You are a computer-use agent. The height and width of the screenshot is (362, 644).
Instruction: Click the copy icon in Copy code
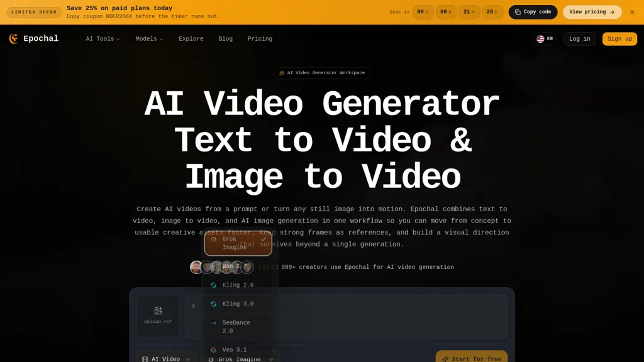518,13
